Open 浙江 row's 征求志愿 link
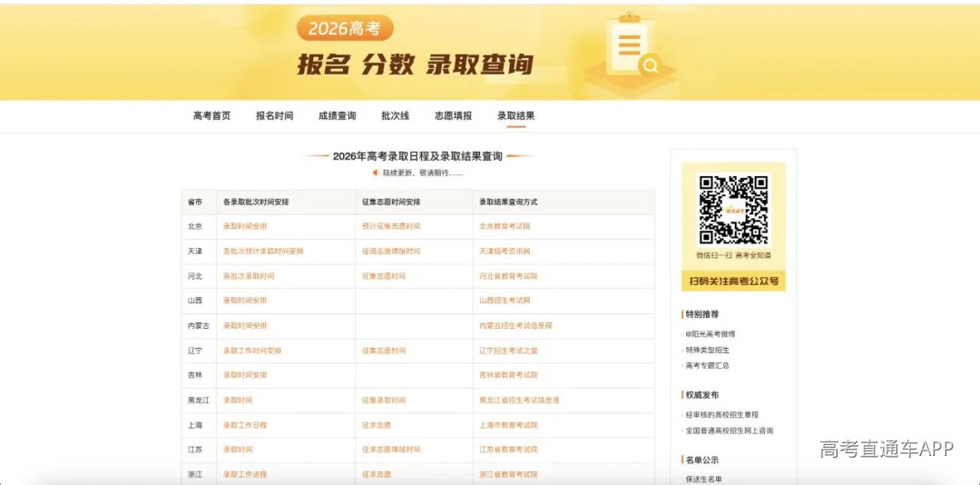This screenshot has width=980, height=485. pos(377,474)
